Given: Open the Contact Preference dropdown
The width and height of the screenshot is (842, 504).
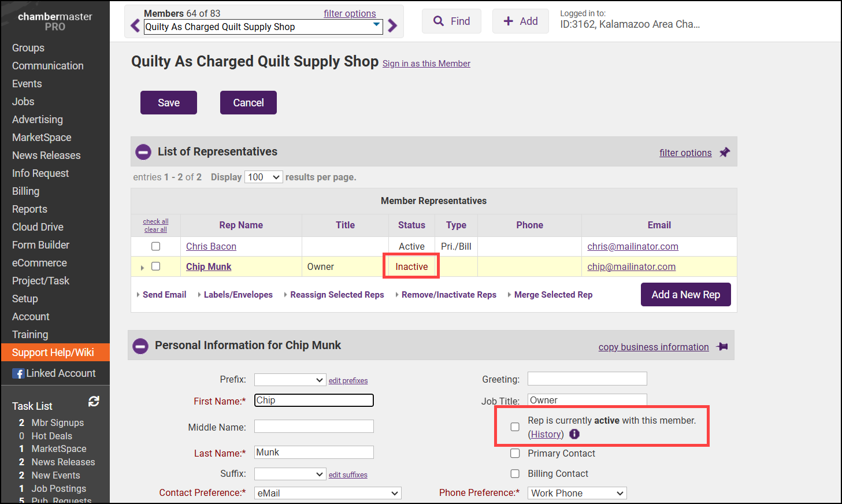Looking at the screenshot, I should click(x=328, y=493).
